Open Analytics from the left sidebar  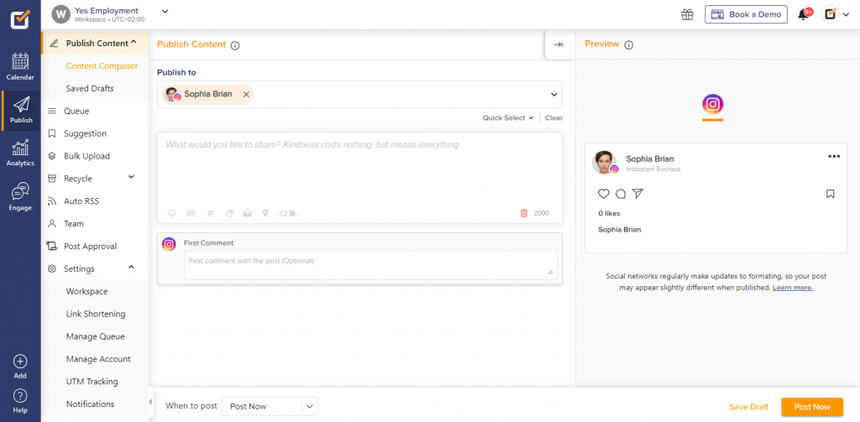coord(20,152)
